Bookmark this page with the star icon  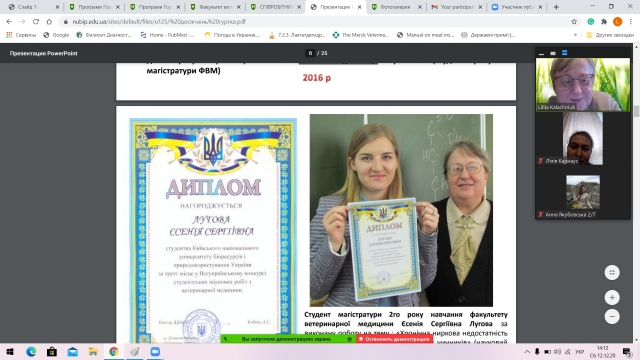coord(574,22)
